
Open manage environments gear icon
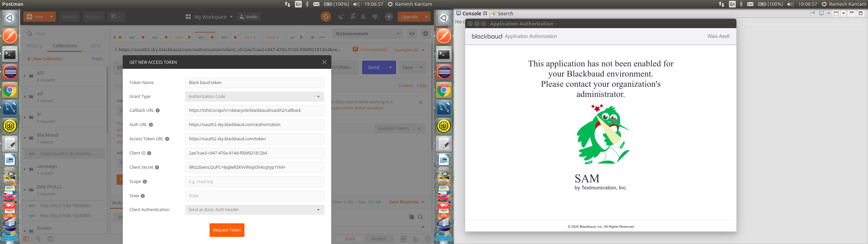(425, 34)
